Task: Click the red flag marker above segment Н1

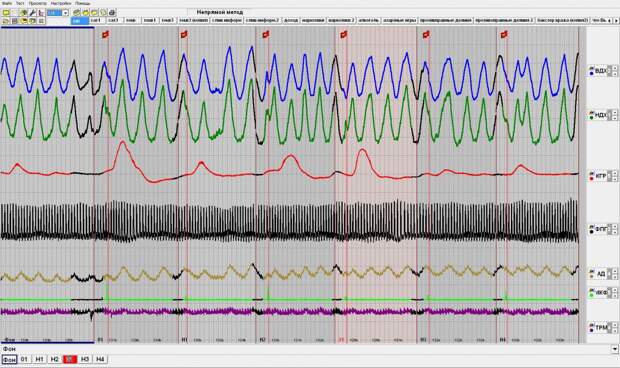Action: 183,35
